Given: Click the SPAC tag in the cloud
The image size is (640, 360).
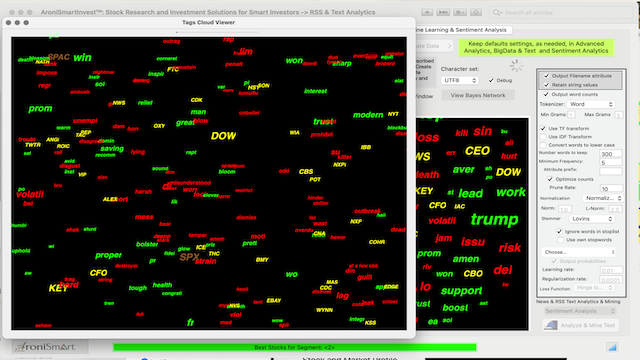Looking at the screenshot, I should [59, 57].
